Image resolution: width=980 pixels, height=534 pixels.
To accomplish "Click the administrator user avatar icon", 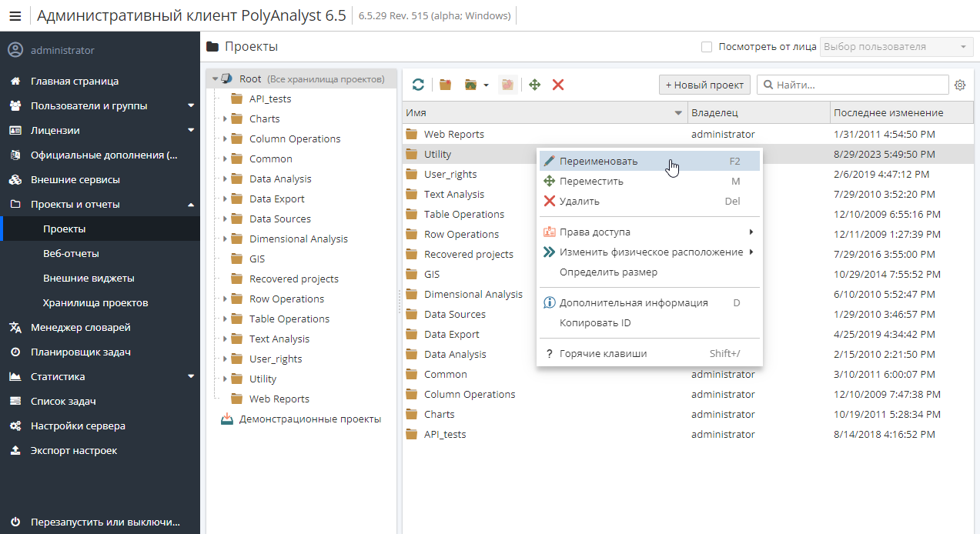I will (x=15, y=50).
